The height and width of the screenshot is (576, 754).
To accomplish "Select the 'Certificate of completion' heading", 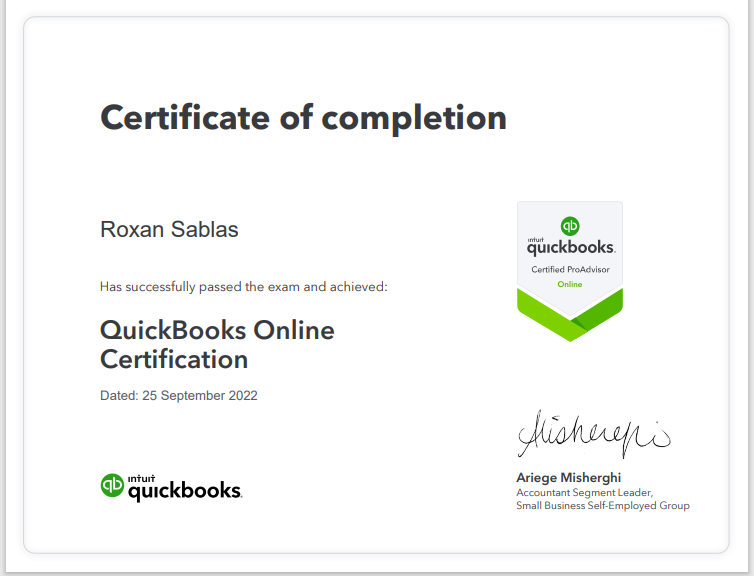I will (x=303, y=119).
